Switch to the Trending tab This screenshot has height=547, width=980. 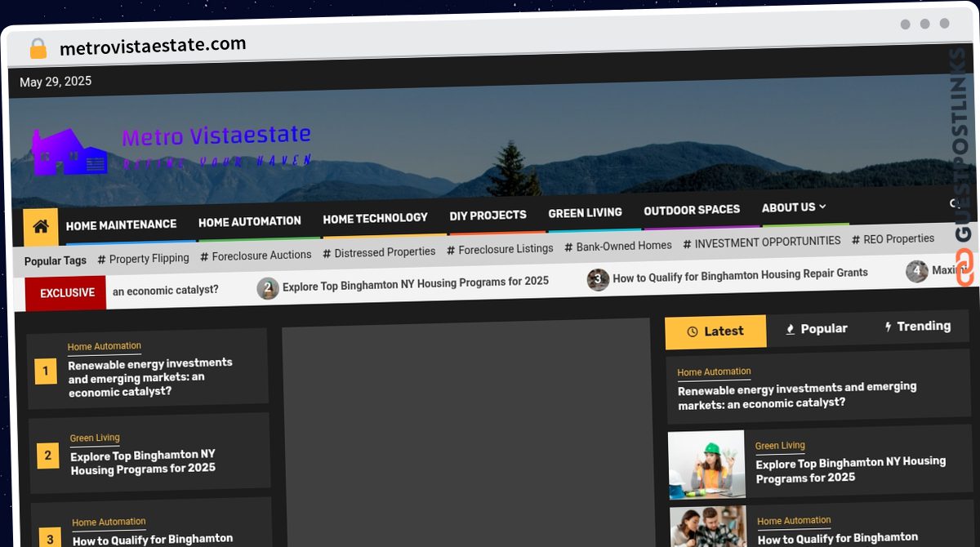tap(917, 326)
